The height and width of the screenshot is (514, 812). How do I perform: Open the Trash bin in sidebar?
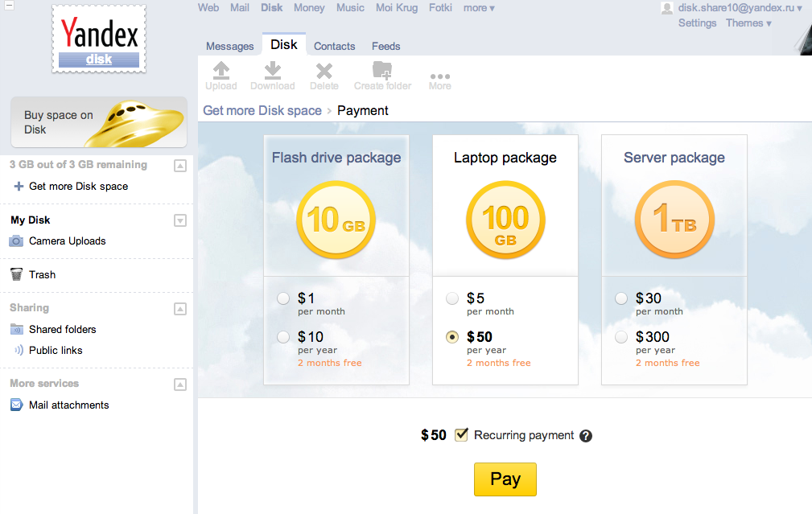click(x=16, y=275)
